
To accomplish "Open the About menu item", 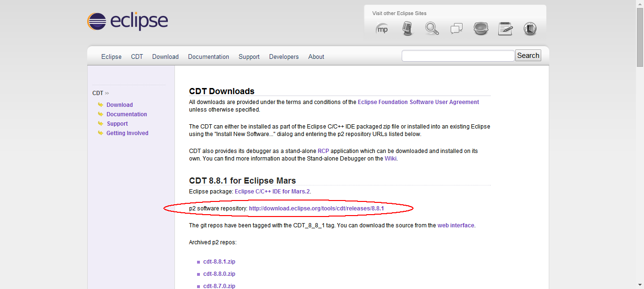I will pos(316,56).
